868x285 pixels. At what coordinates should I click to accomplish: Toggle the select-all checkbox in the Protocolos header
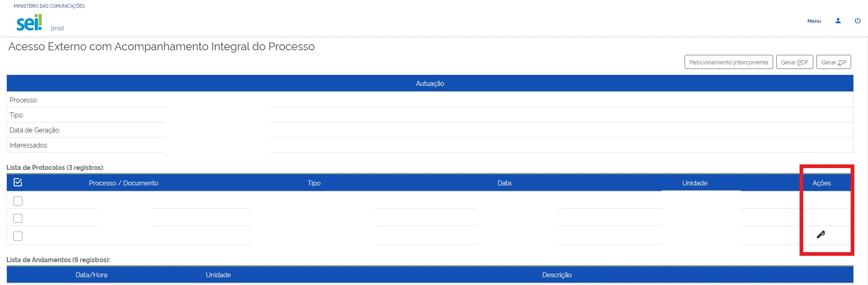point(18,183)
